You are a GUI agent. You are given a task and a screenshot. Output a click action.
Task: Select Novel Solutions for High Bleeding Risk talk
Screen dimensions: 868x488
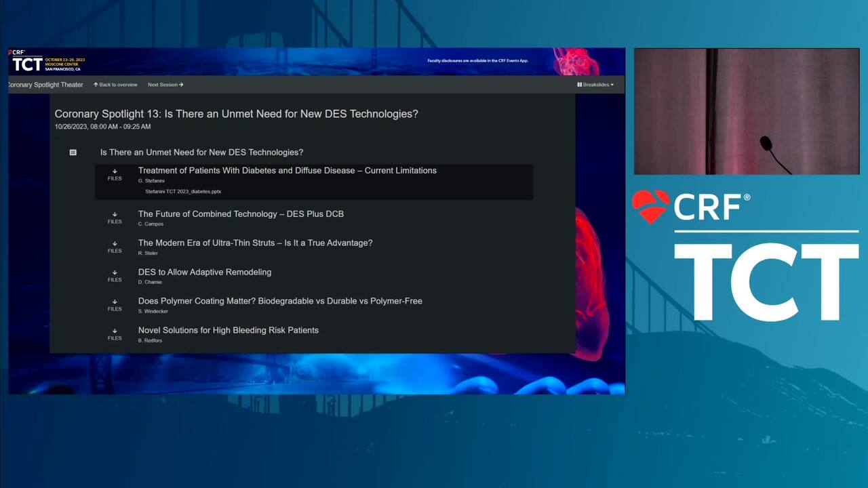point(229,330)
